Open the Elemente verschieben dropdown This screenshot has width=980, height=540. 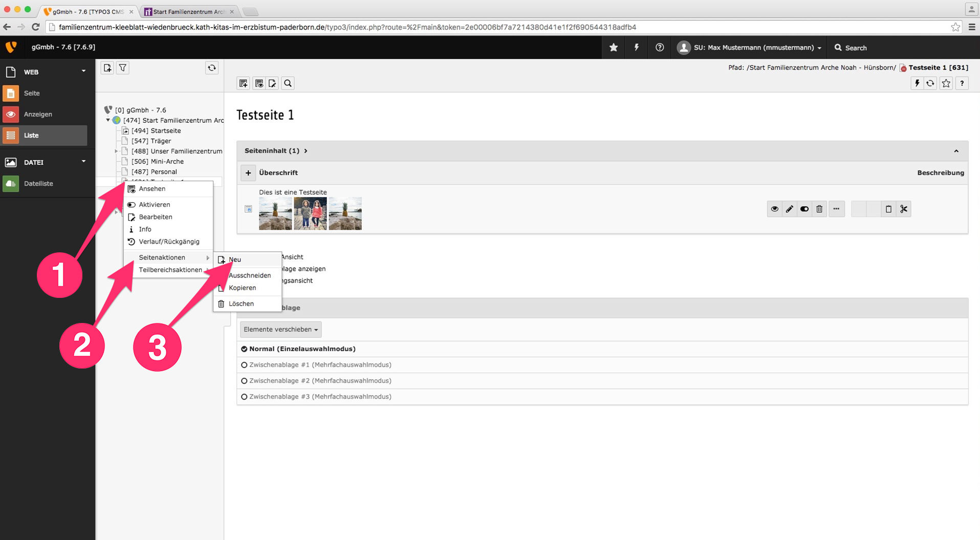[x=280, y=329]
